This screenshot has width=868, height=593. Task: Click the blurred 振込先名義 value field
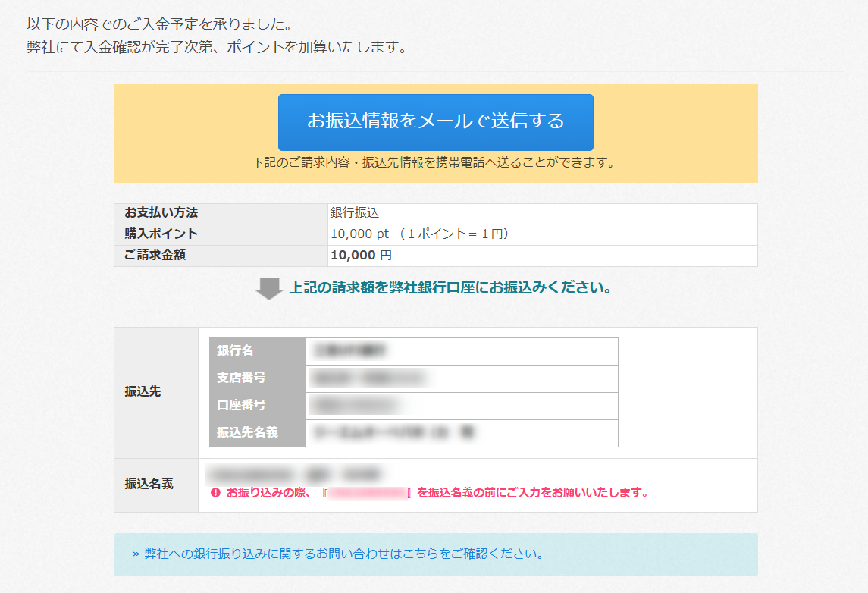[x=393, y=432]
